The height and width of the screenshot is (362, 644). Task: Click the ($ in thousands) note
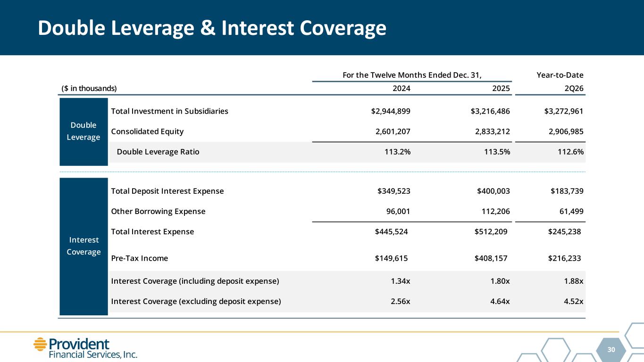(90, 88)
